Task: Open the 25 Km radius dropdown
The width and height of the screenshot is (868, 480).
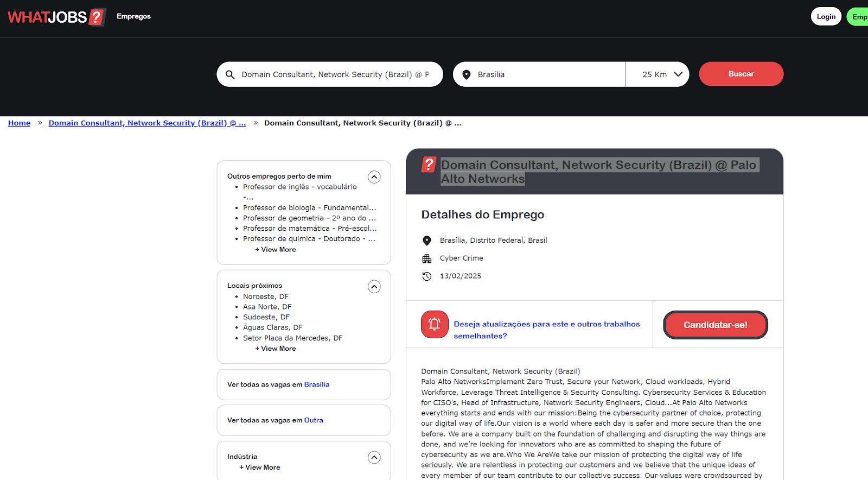Action: click(657, 74)
